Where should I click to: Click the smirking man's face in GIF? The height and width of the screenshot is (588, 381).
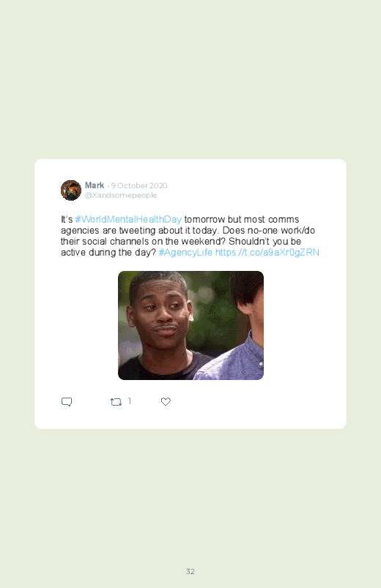[x=160, y=313]
